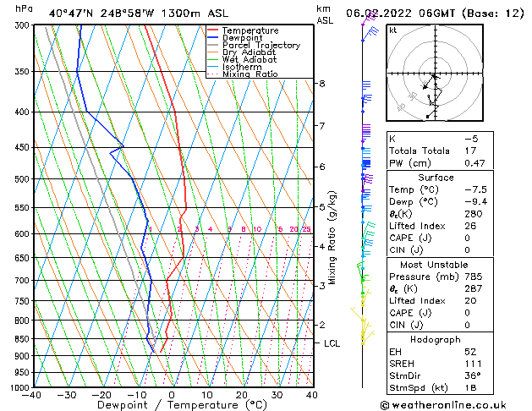Click the date text '06.02.2022 06GMT (Base: 12)'

[x=435, y=14]
